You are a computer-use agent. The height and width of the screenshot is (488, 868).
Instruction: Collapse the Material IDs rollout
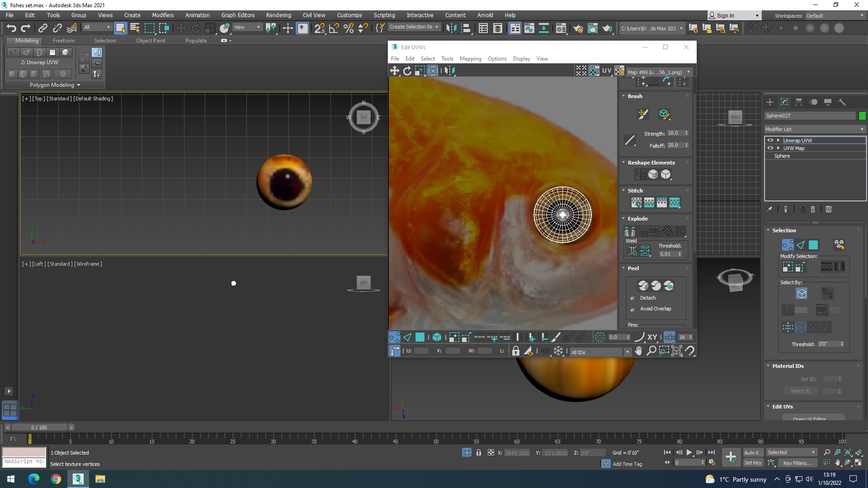[x=768, y=366]
